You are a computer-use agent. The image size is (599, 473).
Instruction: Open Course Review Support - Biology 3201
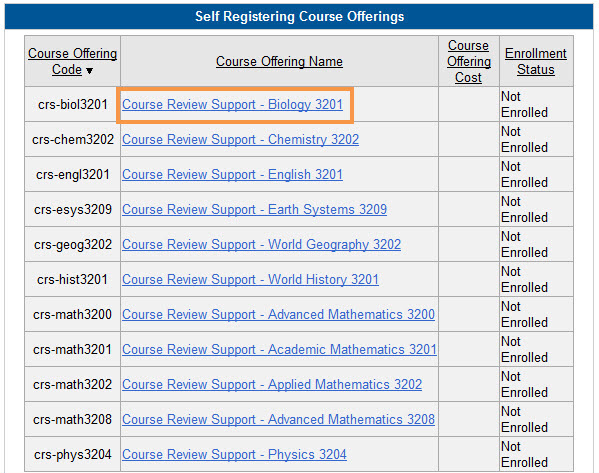click(x=232, y=105)
